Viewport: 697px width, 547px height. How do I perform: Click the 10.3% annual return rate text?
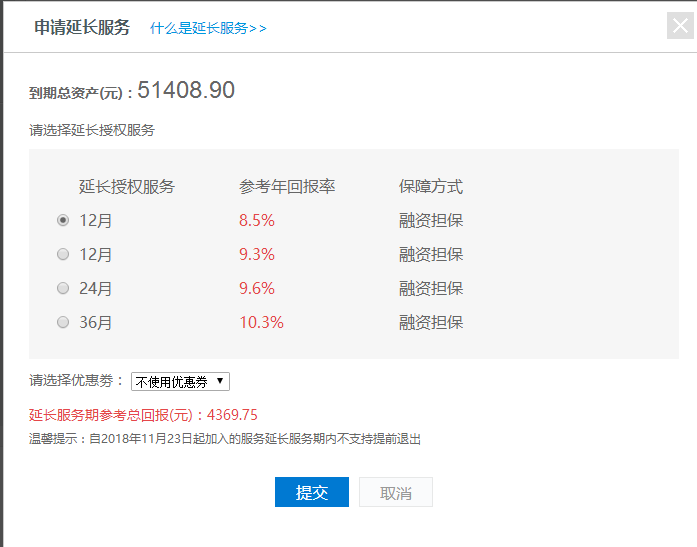click(261, 322)
